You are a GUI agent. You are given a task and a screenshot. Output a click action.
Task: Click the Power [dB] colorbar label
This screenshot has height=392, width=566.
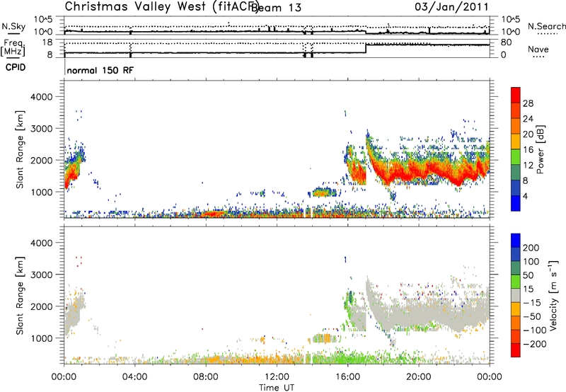point(540,149)
